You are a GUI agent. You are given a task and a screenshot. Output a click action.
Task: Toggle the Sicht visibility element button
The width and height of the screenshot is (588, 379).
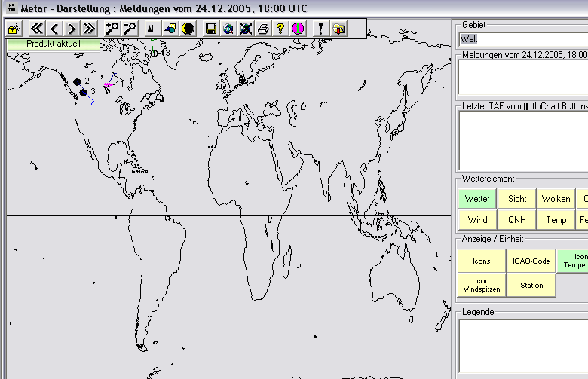tap(517, 199)
